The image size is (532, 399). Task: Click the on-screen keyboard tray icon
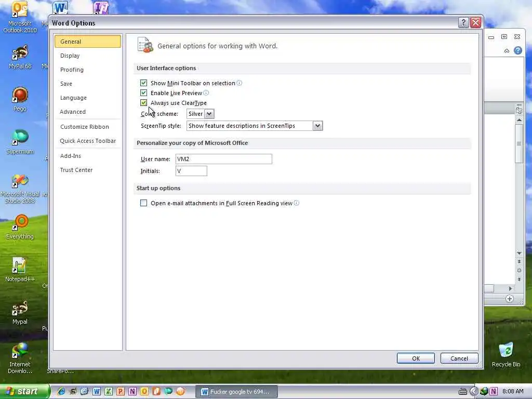click(463, 392)
